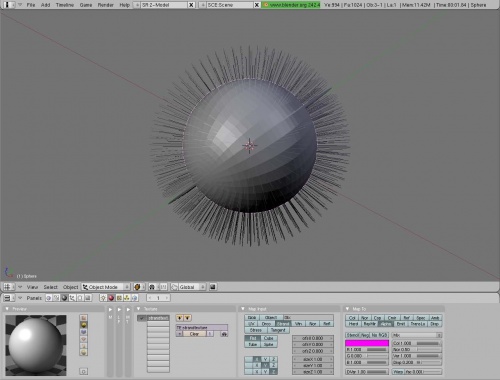The image size is (500, 380).
Task: Open the SCE:Scene selector dropdown
Action: pyautogui.click(x=202, y=5)
